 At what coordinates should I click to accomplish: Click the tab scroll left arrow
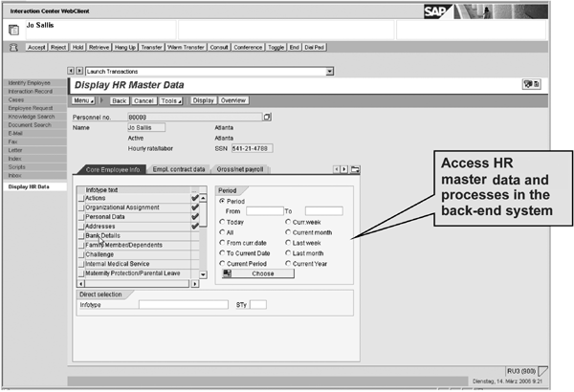click(x=337, y=169)
